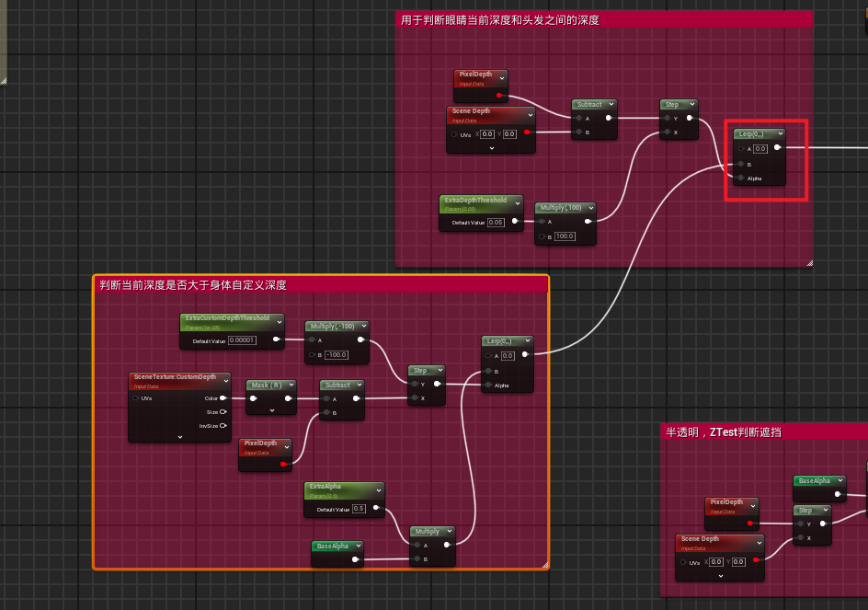Click the 100.0 B value field
868x610 pixels.
[x=564, y=236]
